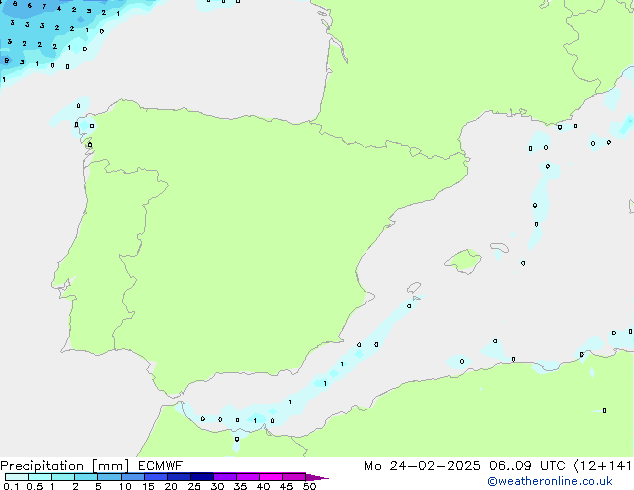This screenshot has height=490, width=634.
Task: Click the legend label 50
Action: coord(310,486)
